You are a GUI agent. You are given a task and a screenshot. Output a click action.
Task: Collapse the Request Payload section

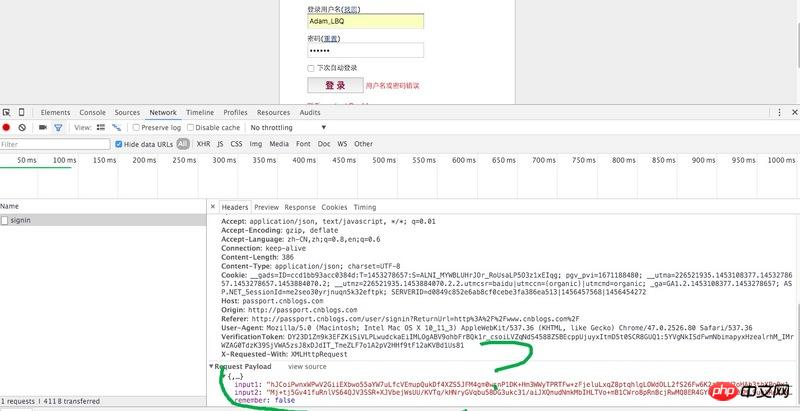tap(211, 367)
